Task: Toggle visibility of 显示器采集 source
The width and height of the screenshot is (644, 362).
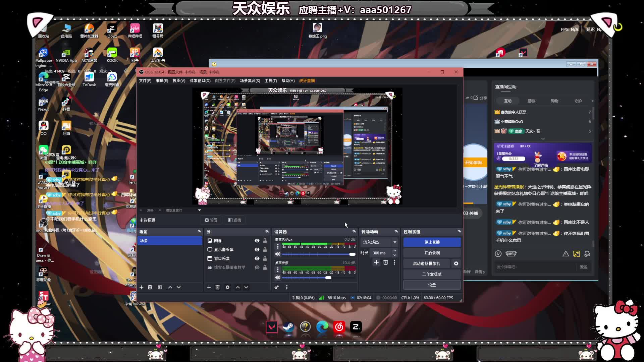Action: [x=257, y=250]
